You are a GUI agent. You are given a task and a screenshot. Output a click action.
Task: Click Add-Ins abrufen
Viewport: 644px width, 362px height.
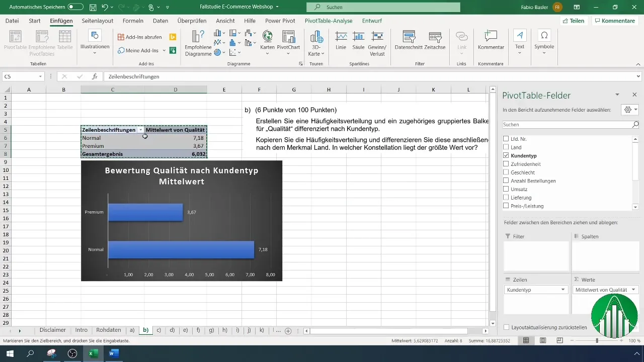pyautogui.click(x=140, y=37)
